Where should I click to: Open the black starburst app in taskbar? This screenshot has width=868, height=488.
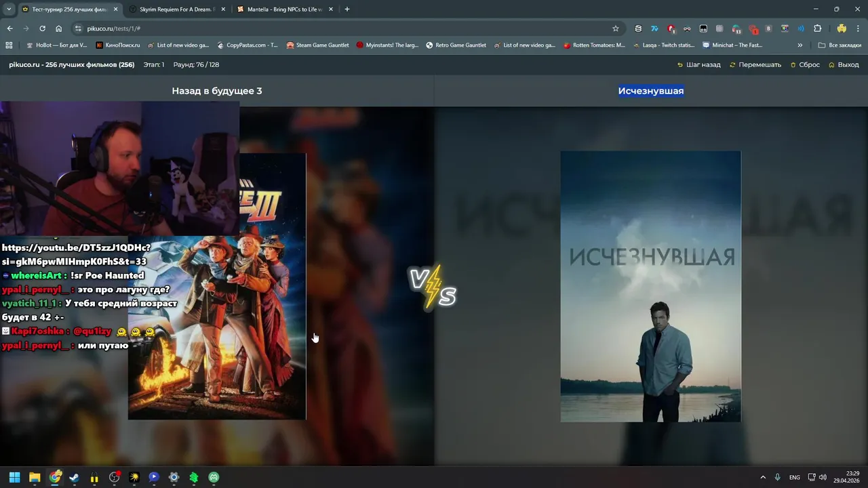[134, 477]
